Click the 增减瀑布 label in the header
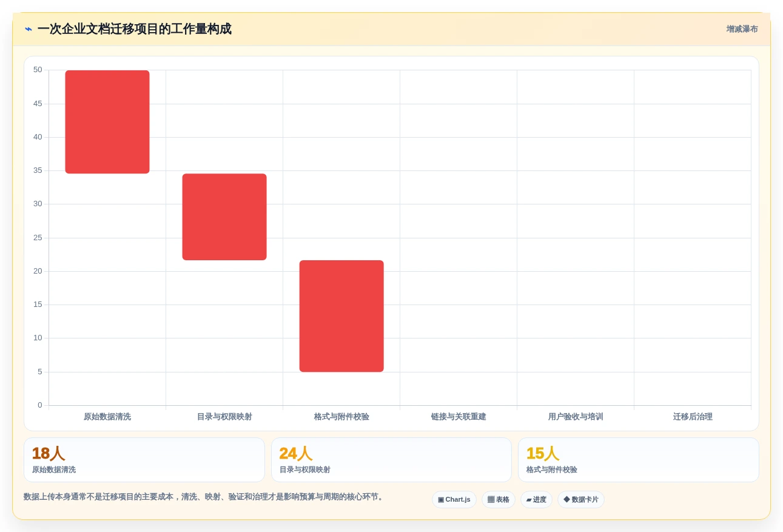Viewport: 783px width, 532px height. 742,29
